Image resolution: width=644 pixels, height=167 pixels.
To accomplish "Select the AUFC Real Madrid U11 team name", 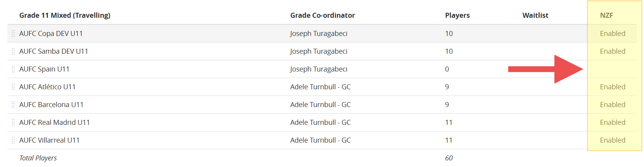I will tap(54, 123).
